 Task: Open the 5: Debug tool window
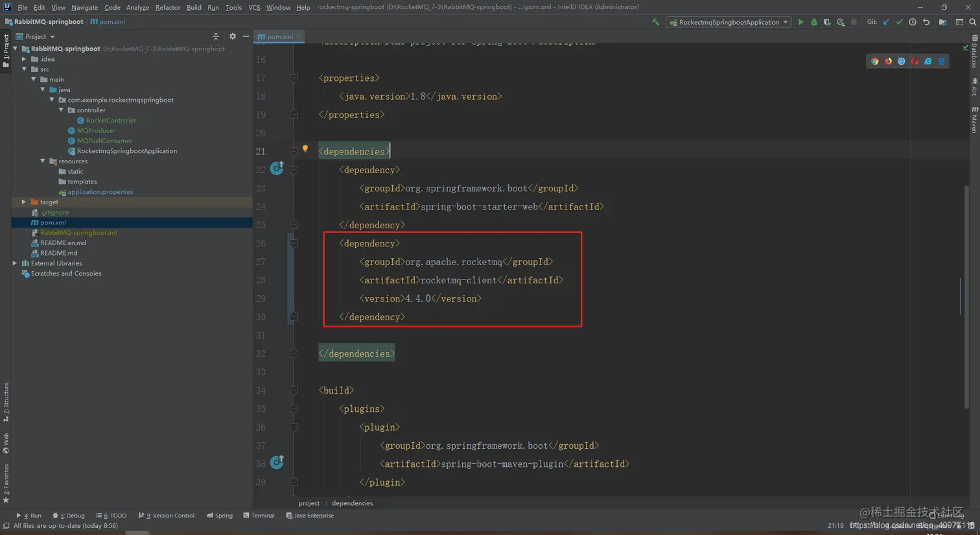click(69, 516)
